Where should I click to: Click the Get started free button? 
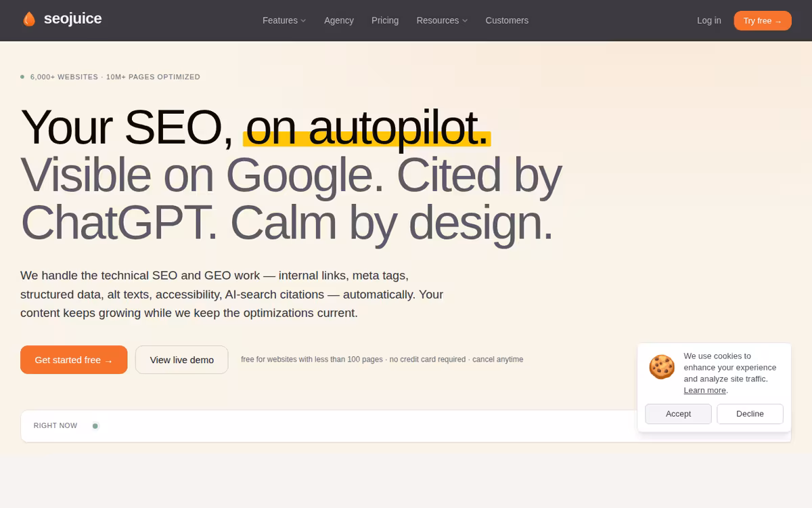point(74,360)
